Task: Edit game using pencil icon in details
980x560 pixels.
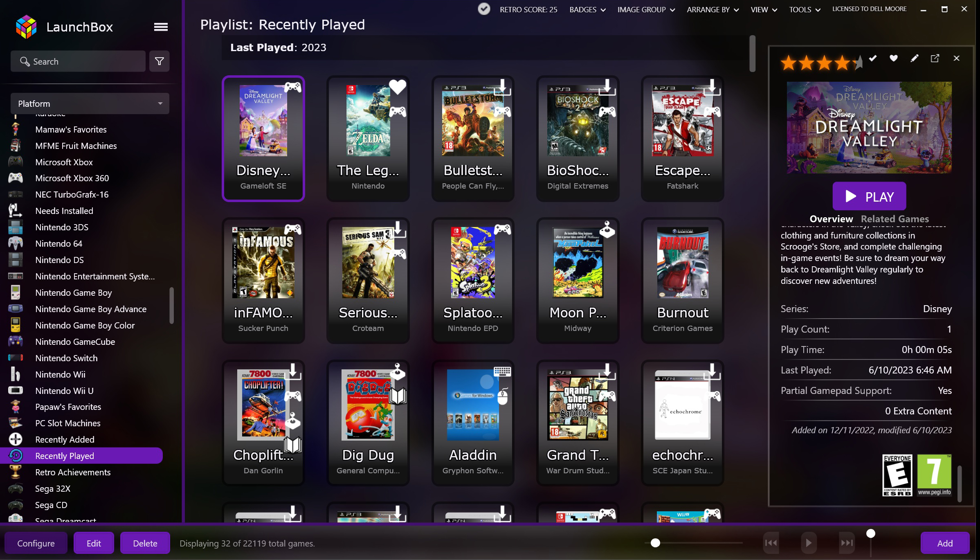Action: coord(915,58)
